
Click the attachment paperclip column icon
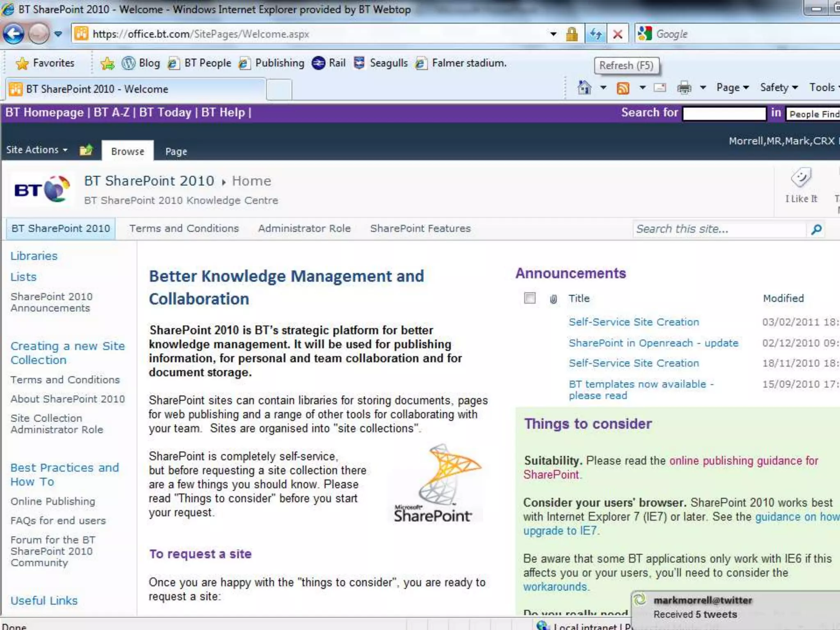point(553,299)
